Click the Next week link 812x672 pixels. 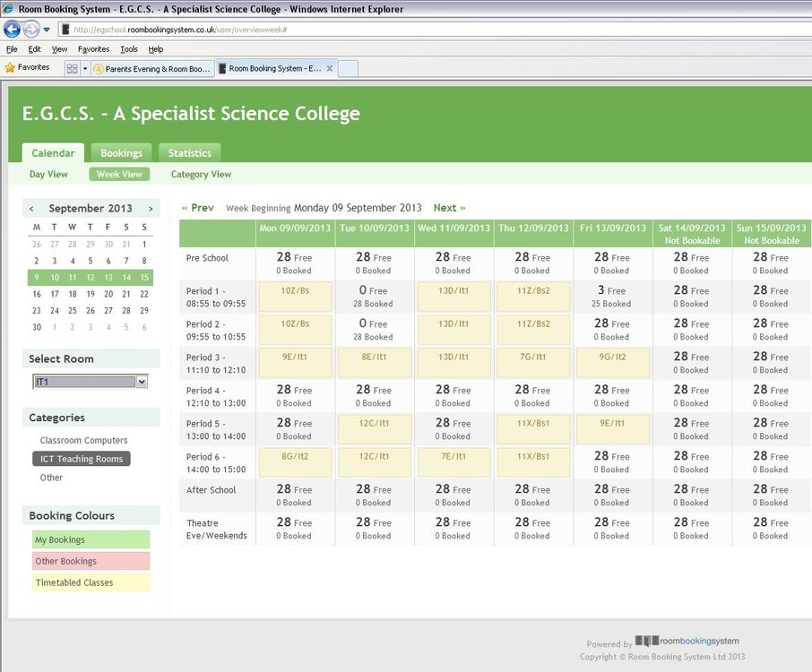tap(450, 208)
